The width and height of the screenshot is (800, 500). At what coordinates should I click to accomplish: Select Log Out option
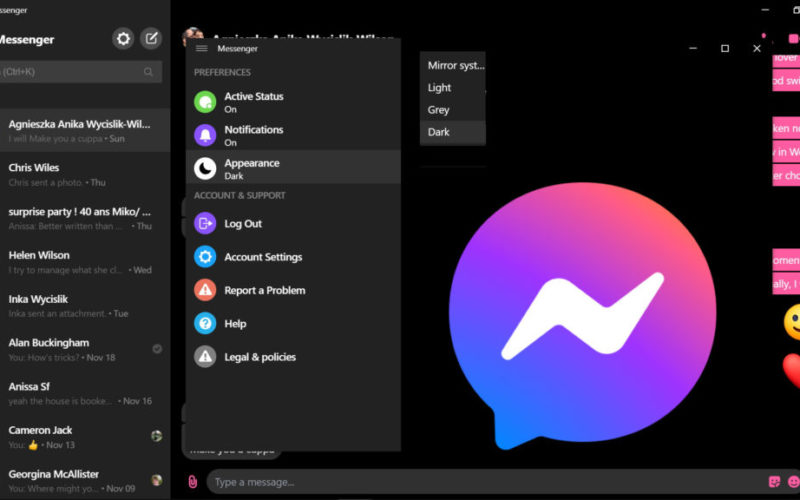[x=293, y=223]
